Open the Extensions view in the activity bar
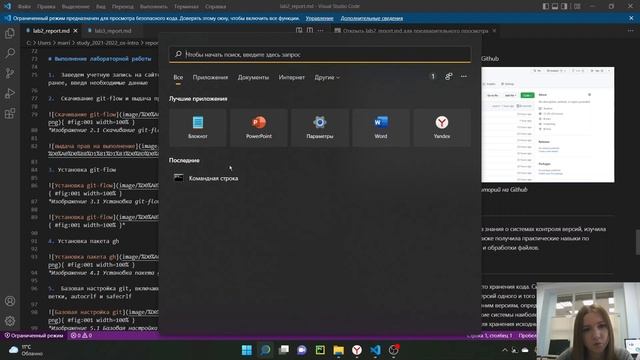The height and width of the screenshot is (360, 640). pyautogui.click(x=10, y=113)
